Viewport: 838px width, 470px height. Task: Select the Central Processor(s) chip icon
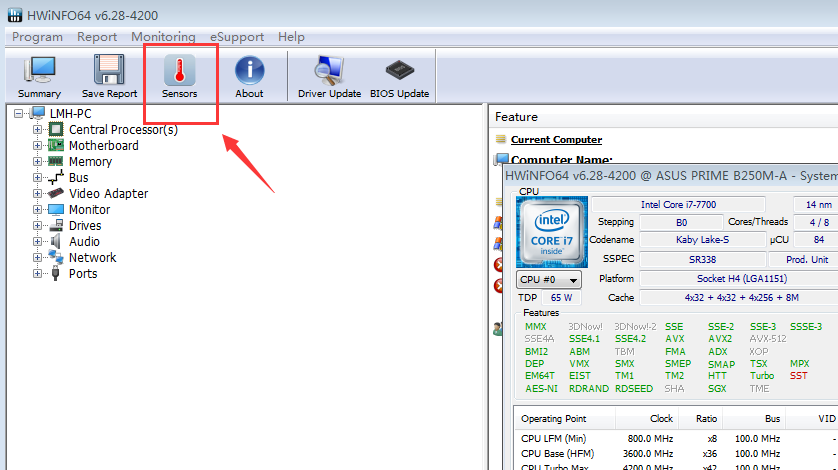click(56, 129)
